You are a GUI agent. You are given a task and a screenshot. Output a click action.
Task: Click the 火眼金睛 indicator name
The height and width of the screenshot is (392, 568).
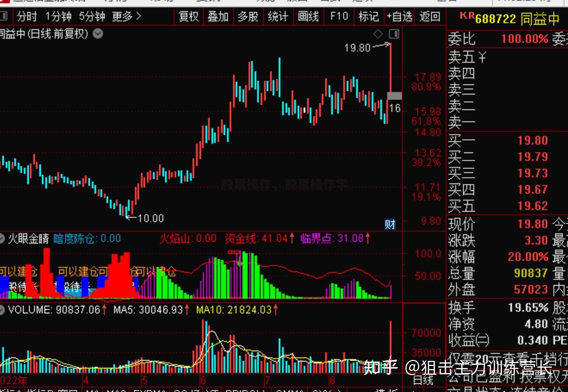pyautogui.click(x=28, y=238)
